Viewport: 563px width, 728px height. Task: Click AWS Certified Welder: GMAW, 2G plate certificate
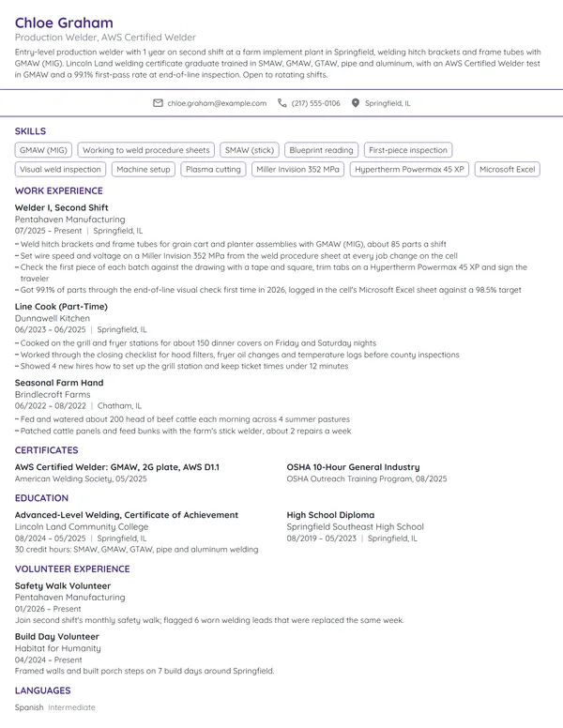coord(117,467)
